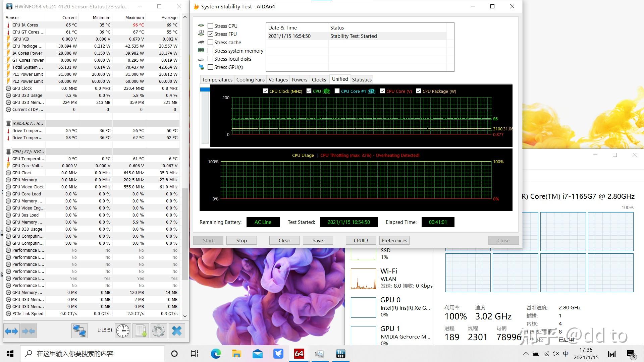644x362 pixels.
Task: Click S.M.A.R.T. section header row
Action: pyautogui.click(x=92, y=123)
